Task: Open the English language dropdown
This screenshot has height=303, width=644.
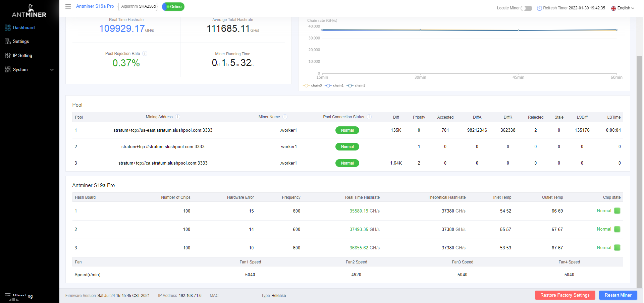Action: 623,8
